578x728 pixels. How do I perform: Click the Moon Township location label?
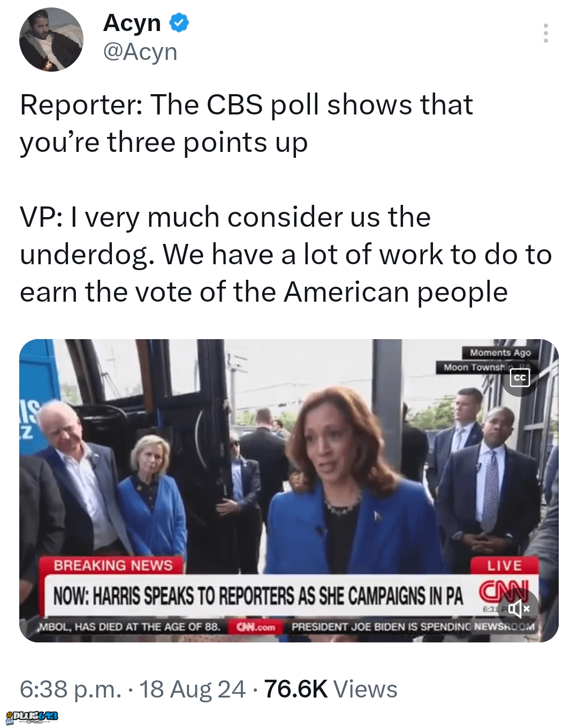(x=476, y=367)
